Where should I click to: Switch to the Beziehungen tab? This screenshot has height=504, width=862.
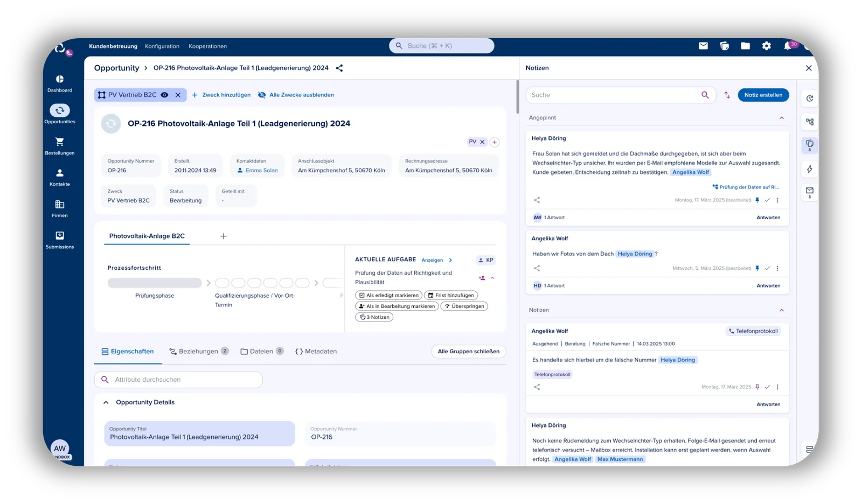click(x=199, y=351)
